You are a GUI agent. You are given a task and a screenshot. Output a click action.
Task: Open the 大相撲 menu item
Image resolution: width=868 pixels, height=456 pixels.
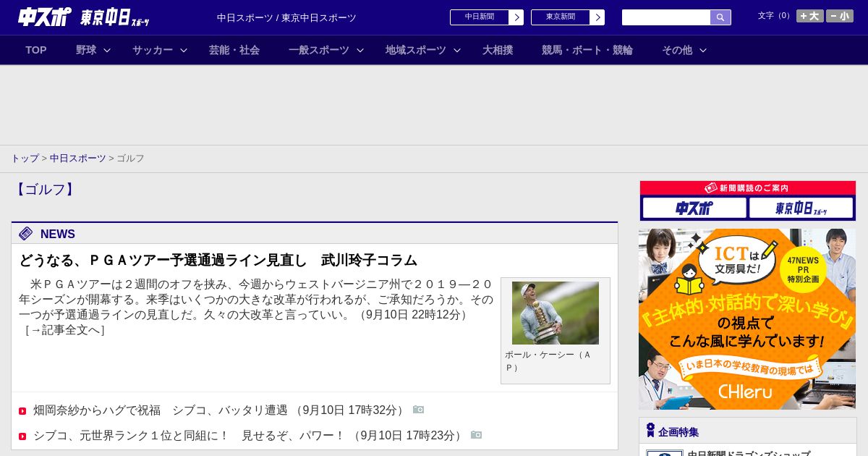click(x=498, y=50)
